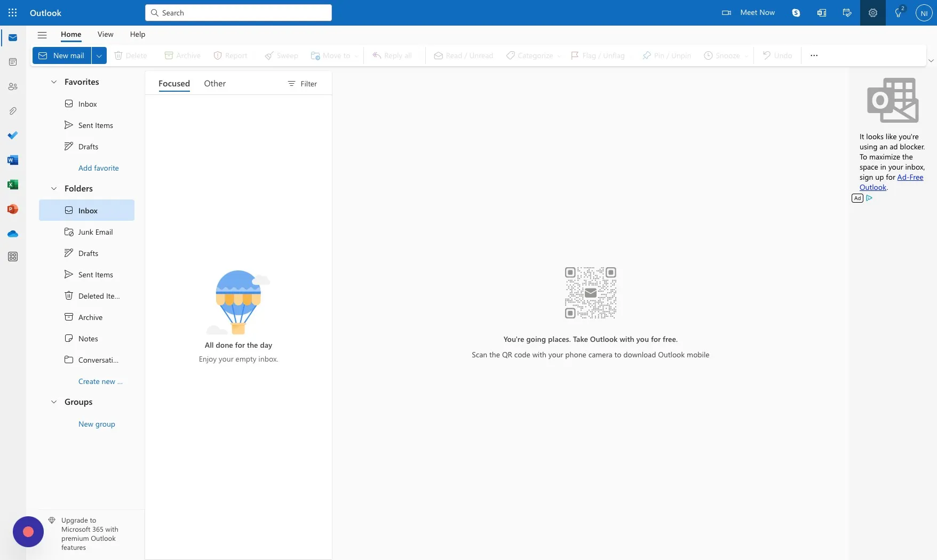
Task: Open the Junk Email folder
Action: coord(86,232)
